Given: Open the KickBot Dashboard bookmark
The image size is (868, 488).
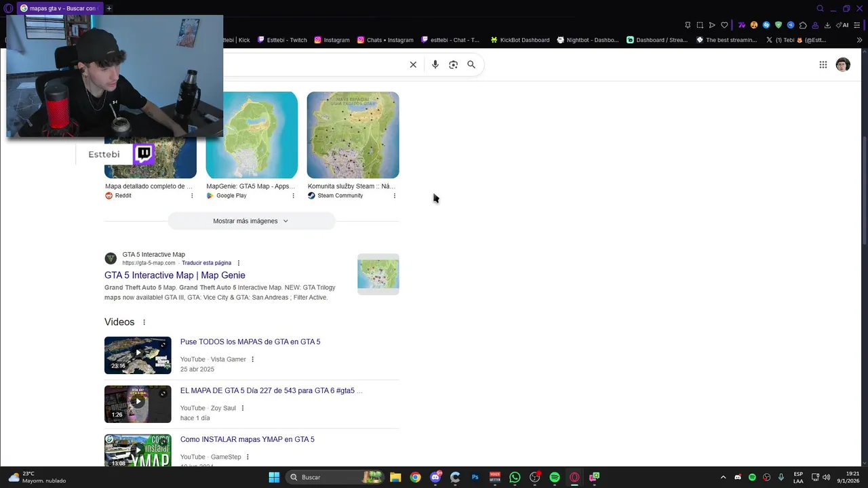Looking at the screenshot, I should point(520,40).
